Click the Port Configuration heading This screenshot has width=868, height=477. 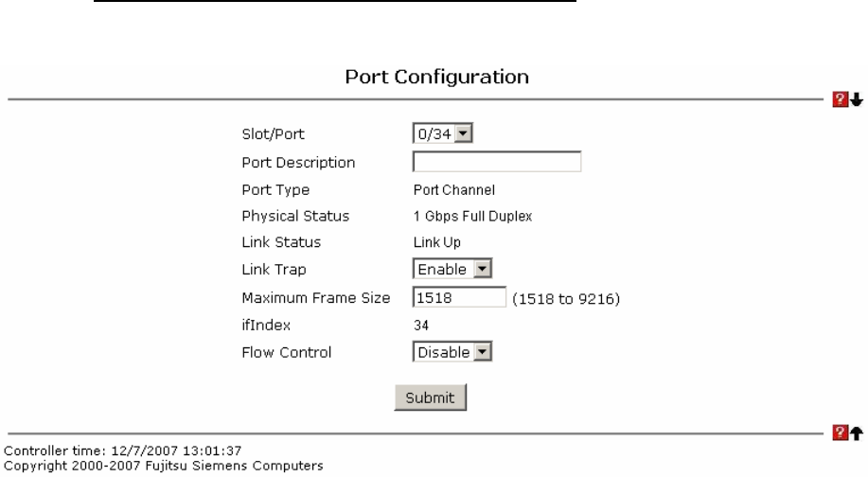(x=434, y=74)
